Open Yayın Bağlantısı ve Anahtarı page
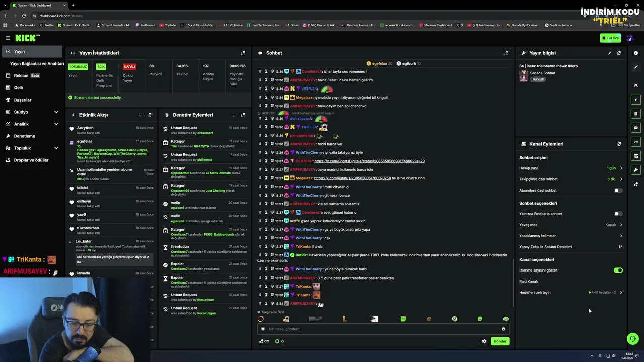The height and width of the screenshot is (362, 644). [37, 64]
